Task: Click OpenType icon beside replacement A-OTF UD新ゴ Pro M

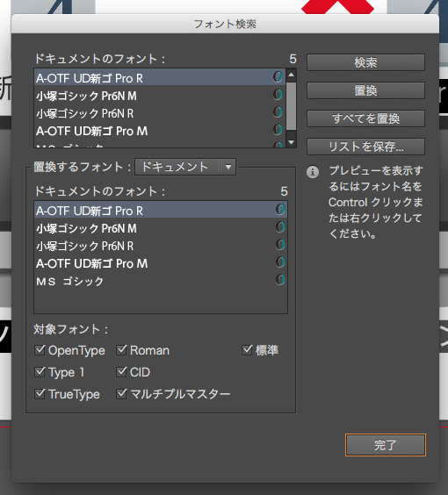Action: (x=280, y=262)
